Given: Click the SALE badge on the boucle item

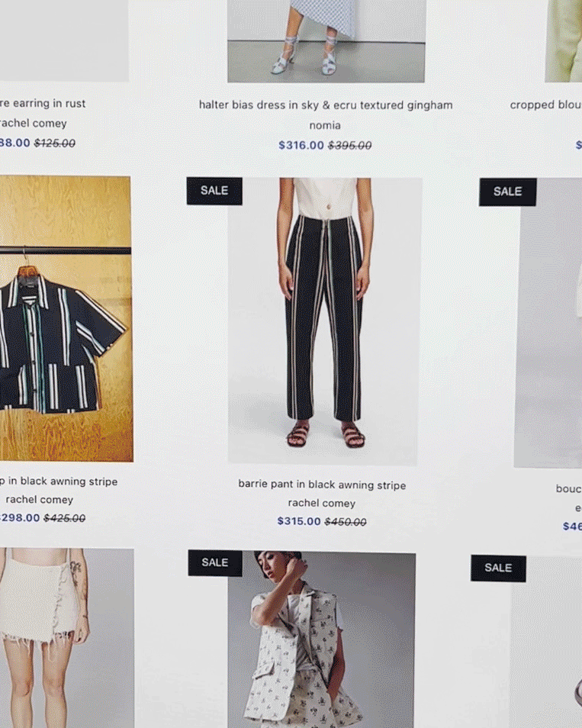Looking at the screenshot, I should (x=508, y=192).
